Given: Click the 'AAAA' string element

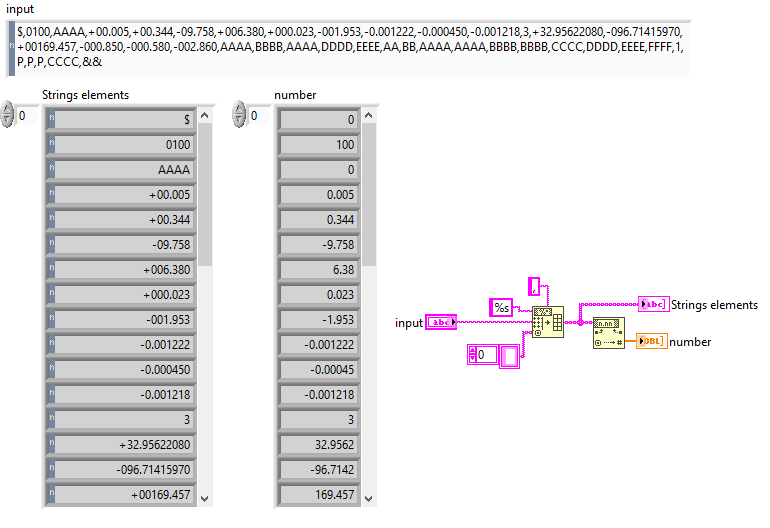Looking at the screenshot, I should 121,169.
